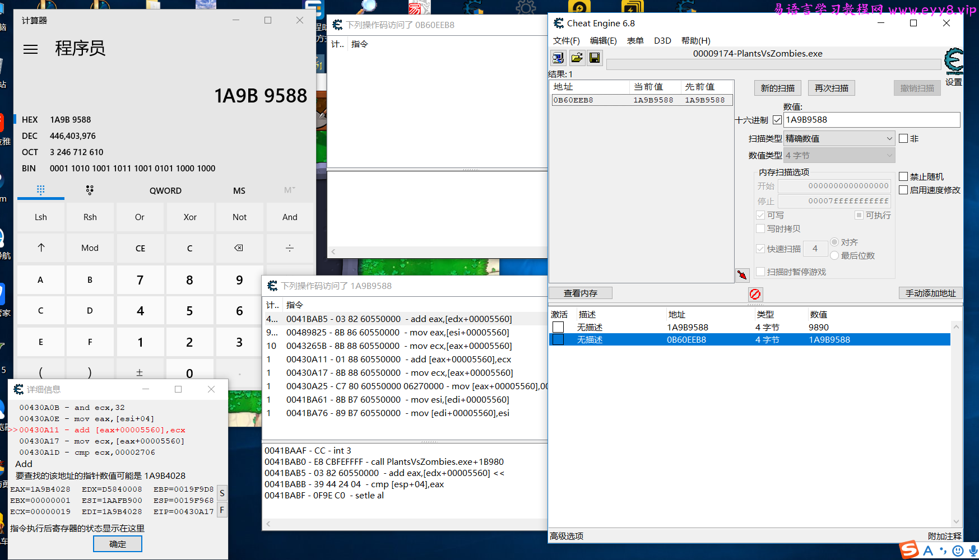Image resolution: width=979 pixels, height=560 pixels.
Task: Open D3D menu
Action: click(x=662, y=40)
